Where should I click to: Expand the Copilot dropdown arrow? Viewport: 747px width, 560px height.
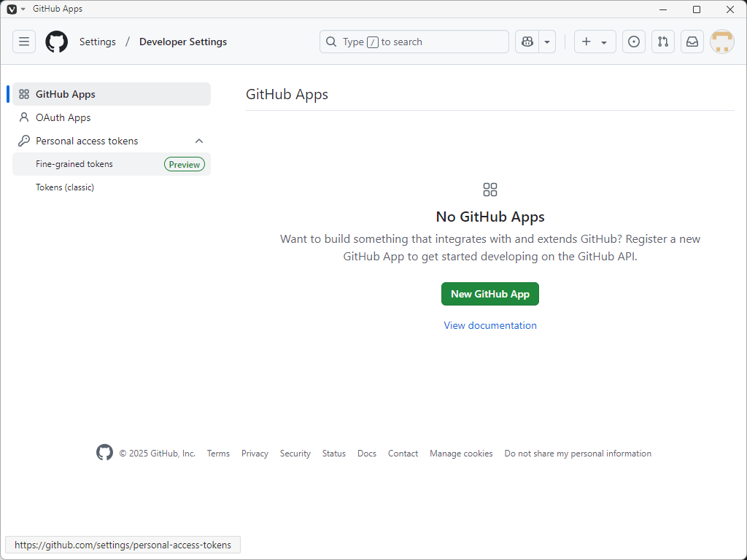point(547,42)
